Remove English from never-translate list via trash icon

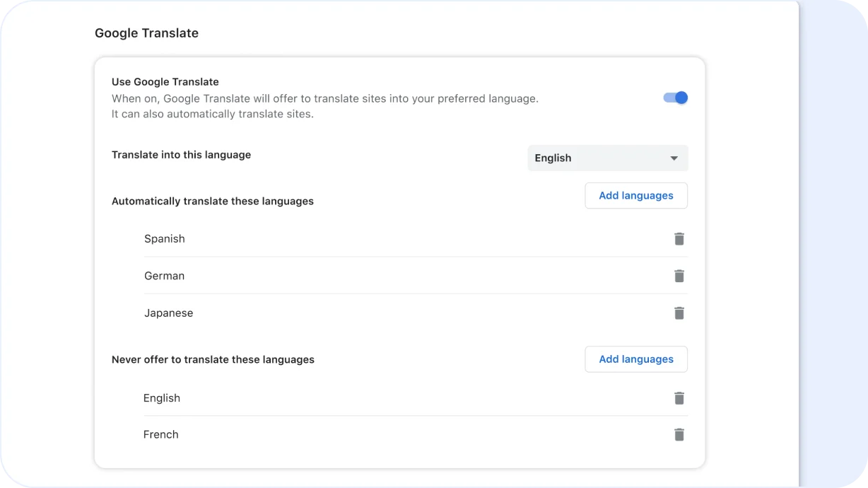pos(679,398)
